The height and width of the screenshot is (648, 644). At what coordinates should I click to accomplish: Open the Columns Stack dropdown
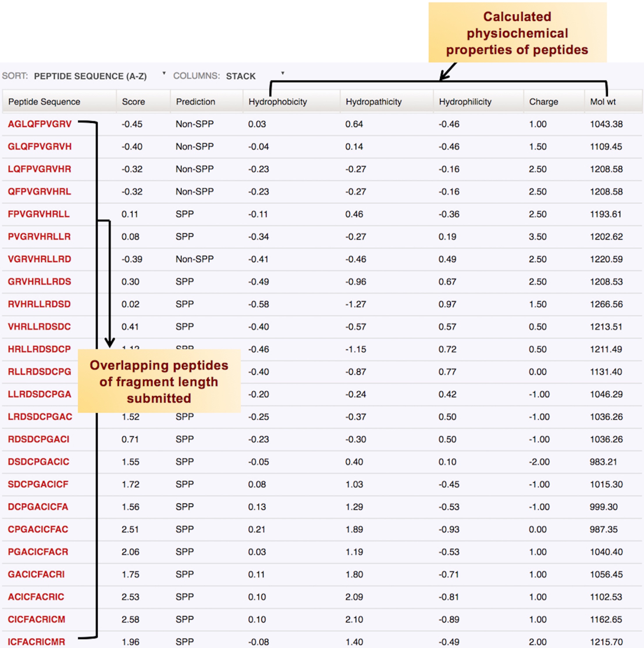[241, 76]
